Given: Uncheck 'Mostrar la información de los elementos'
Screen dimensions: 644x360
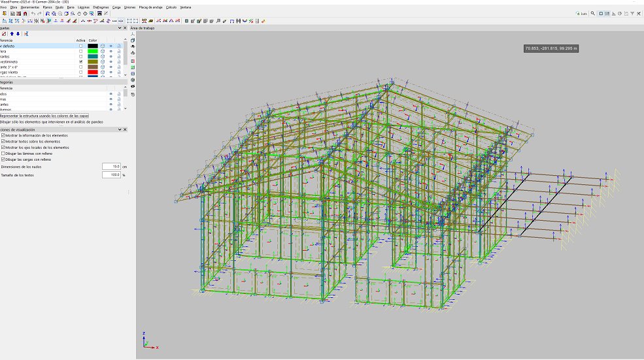Looking at the screenshot, I should click(x=3, y=135).
